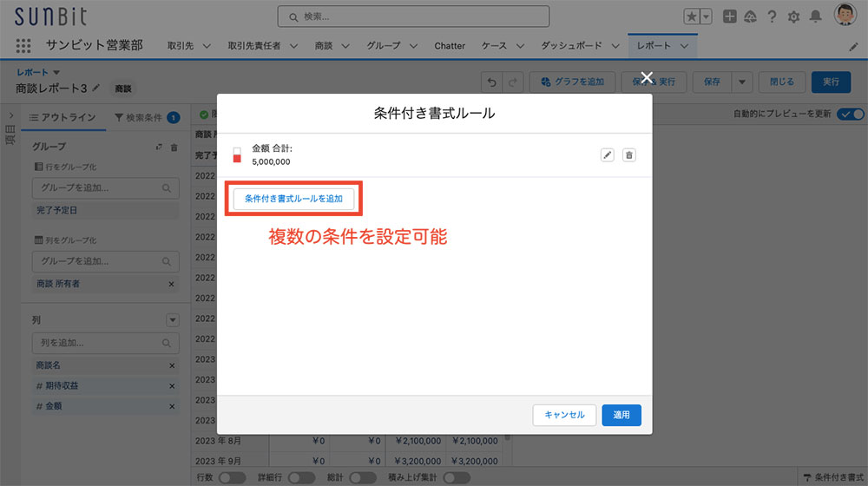Close the conditional formatting dialog
This screenshot has width=868, height=486.
647,77
